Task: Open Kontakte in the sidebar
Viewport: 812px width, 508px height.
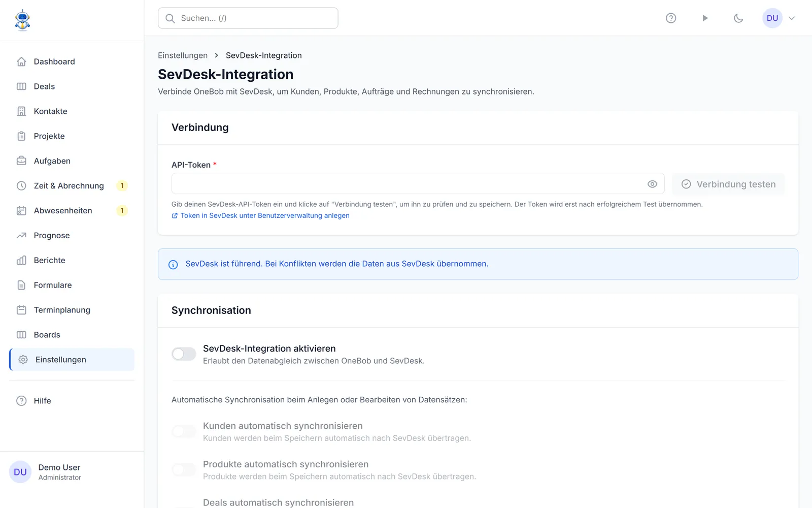Action: click(72, 111)
